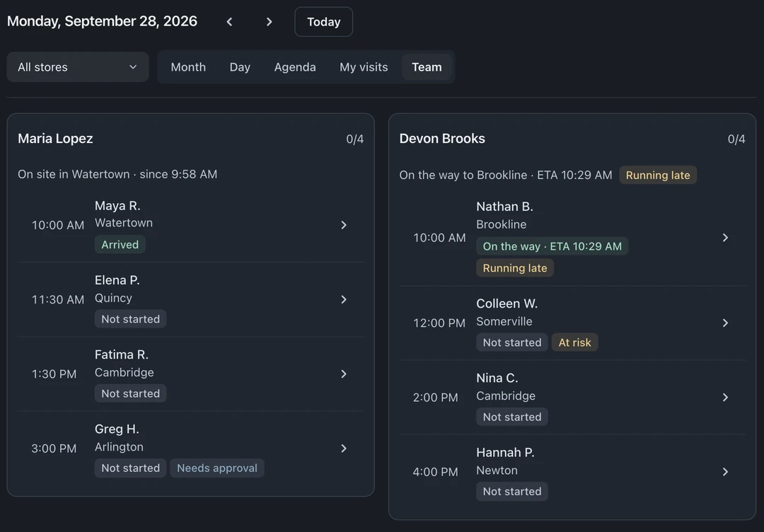Click the At risk badge
The height and width of the screenshot is (532, 764).
pos(574,342)
